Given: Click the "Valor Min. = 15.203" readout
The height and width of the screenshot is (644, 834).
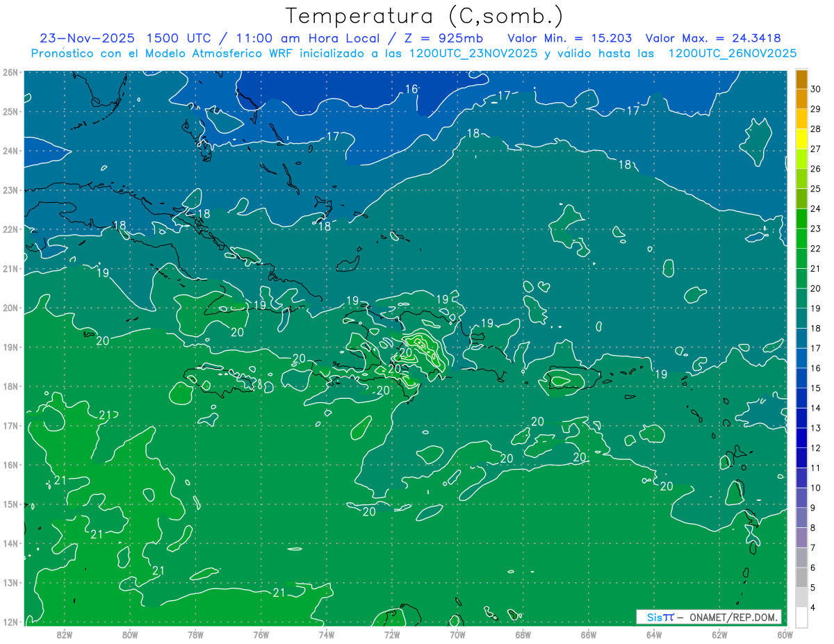Looking at the screenshot, I should [570, 38].
